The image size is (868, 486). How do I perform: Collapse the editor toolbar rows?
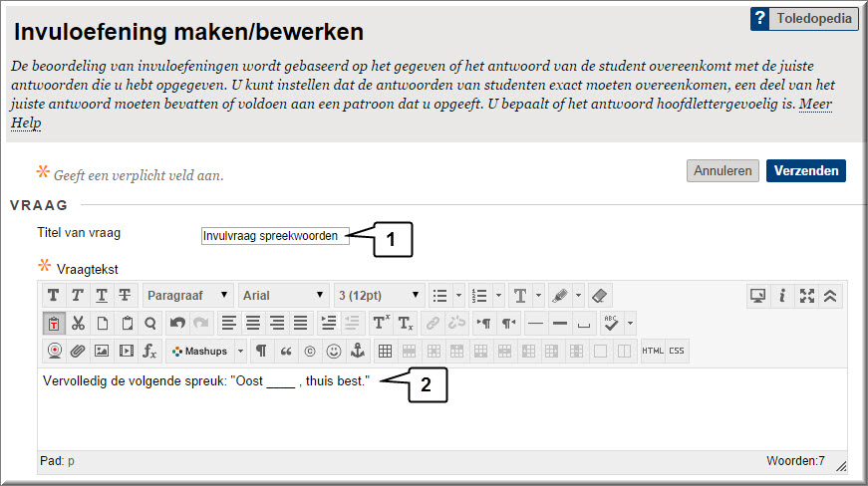point(830,296)
